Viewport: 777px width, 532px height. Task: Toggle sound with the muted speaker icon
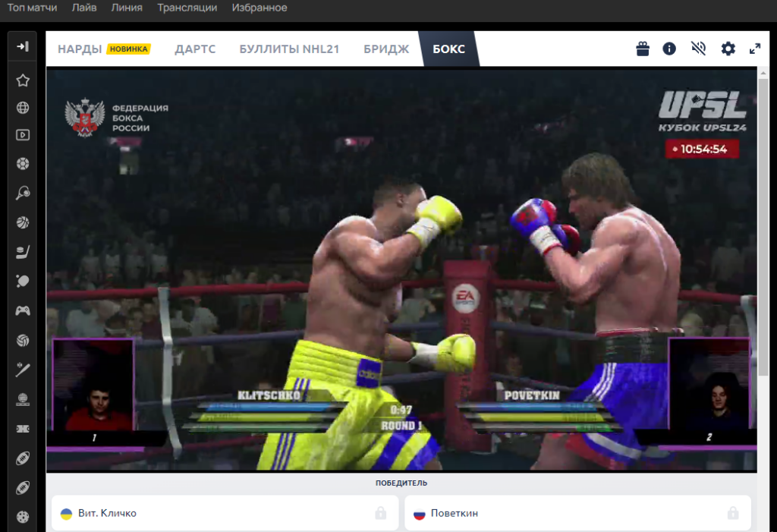tap(698, 49)
